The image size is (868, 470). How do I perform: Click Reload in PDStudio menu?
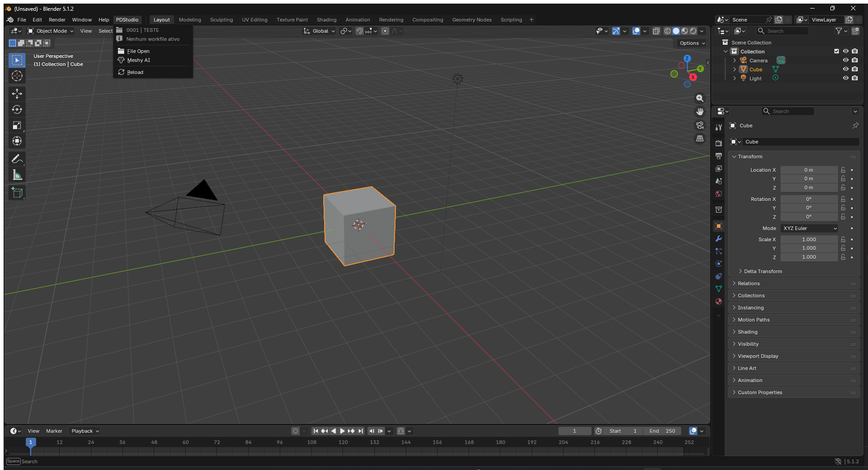point(153,72)
